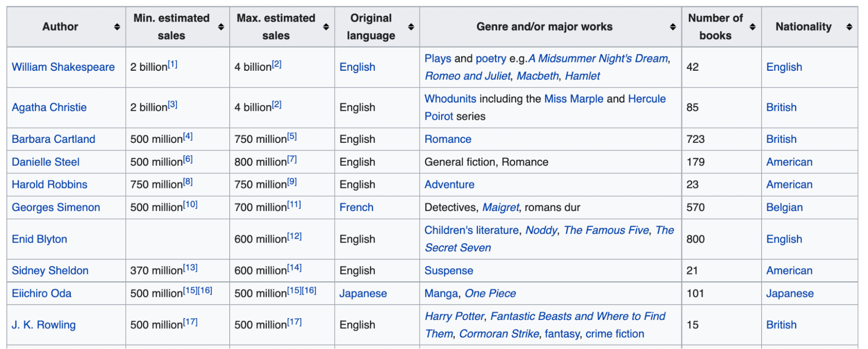Open A Midsummer Night's Dream link
The image size is (868, 349).
598,59
